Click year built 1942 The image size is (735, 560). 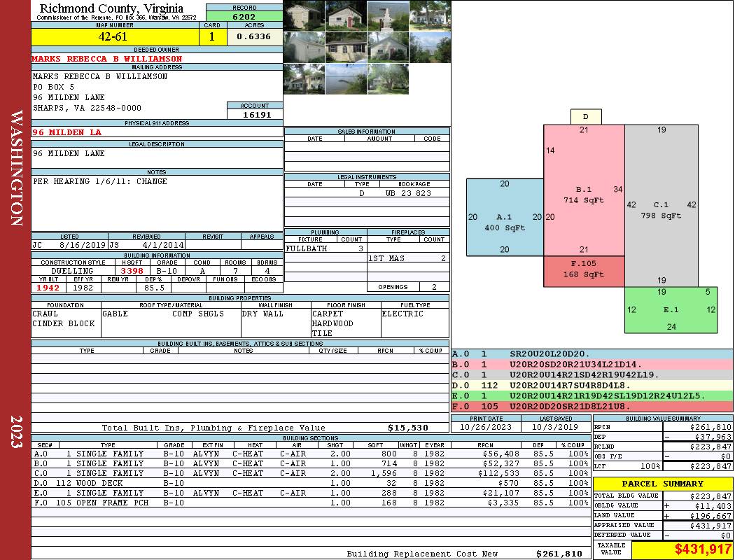point(48,288)
